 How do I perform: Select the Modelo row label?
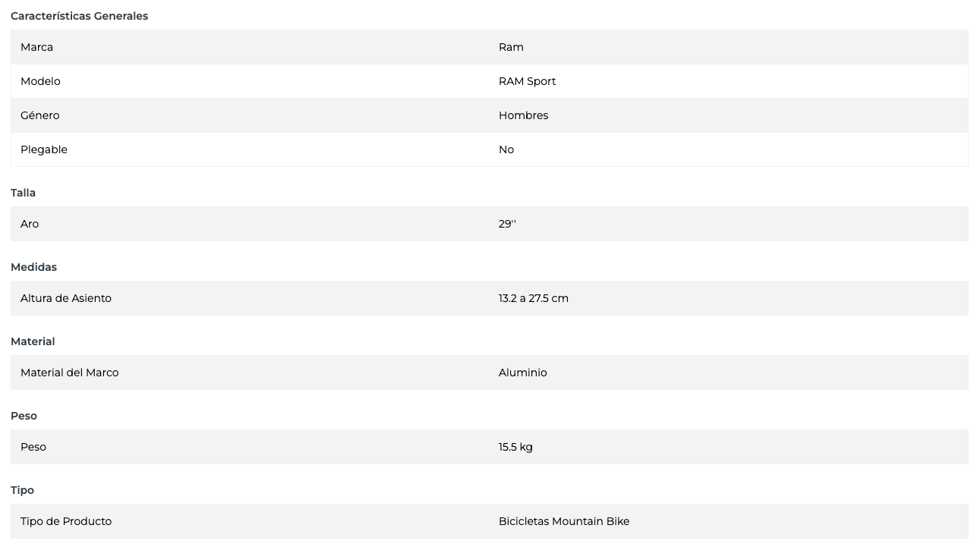click(x=40, y=81)
